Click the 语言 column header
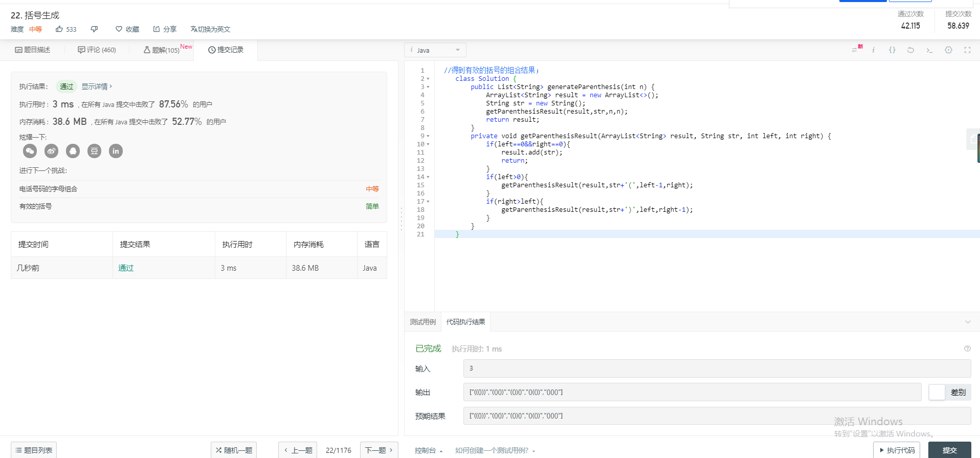The width and height of the screenshot is (980, 458). click(x=372, y=244)
